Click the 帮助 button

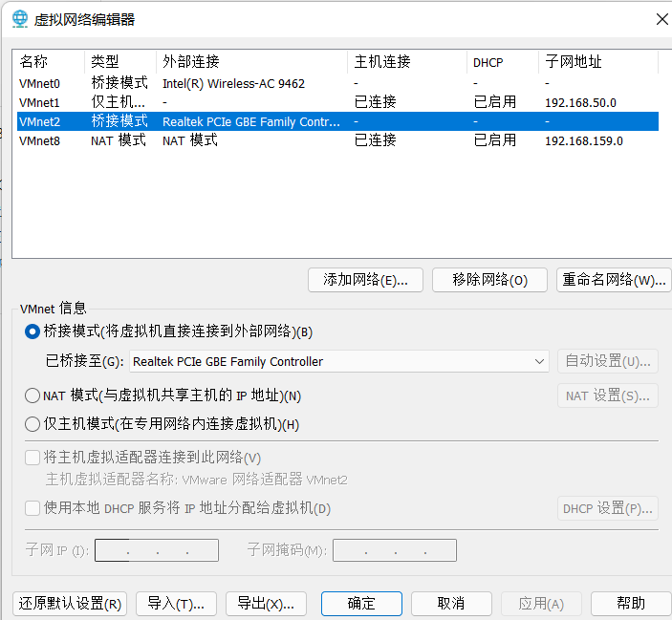tap(631, 604)
